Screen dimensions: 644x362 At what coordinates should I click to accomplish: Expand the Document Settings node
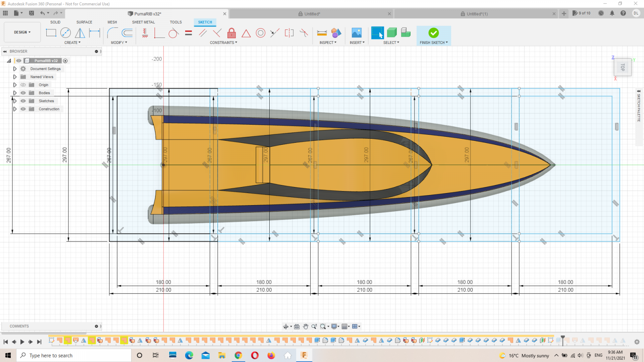point(15,69)
